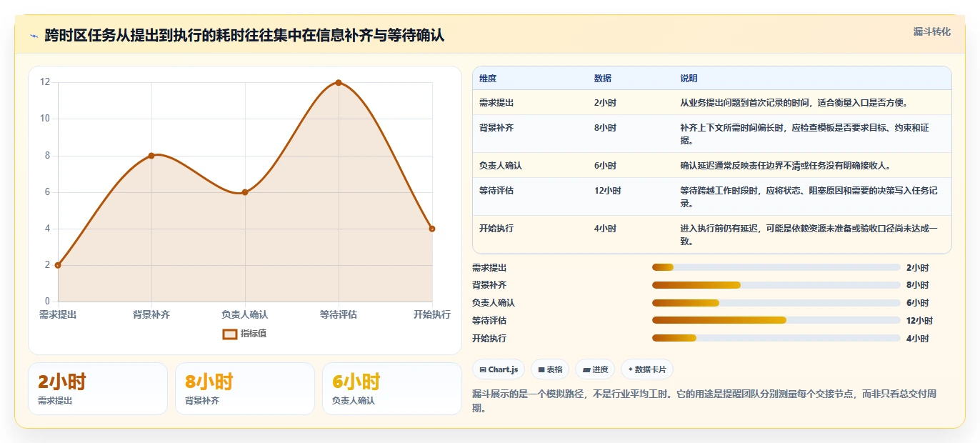Click the 漏斗转化 tag in the header
This screenshot has width=980, height=443.
tap(931, 32)
